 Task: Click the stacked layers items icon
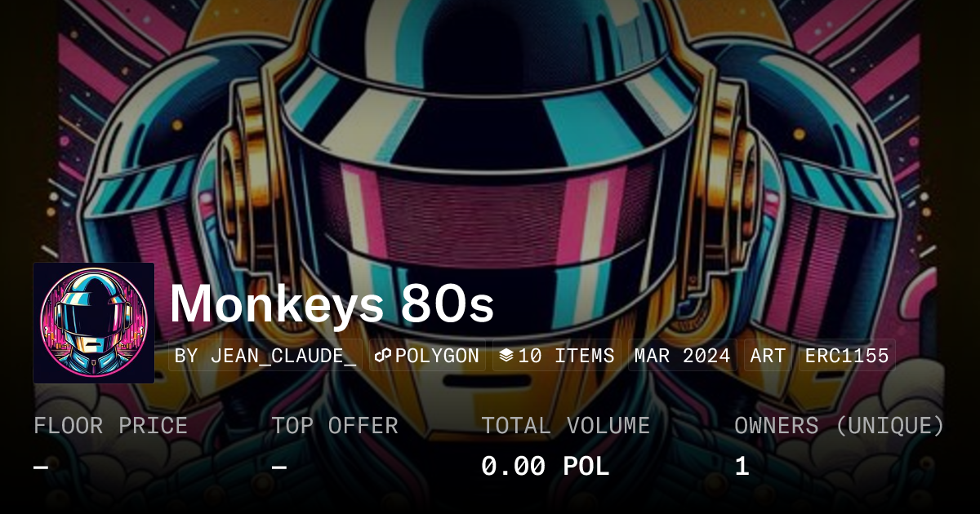point(506,356)
